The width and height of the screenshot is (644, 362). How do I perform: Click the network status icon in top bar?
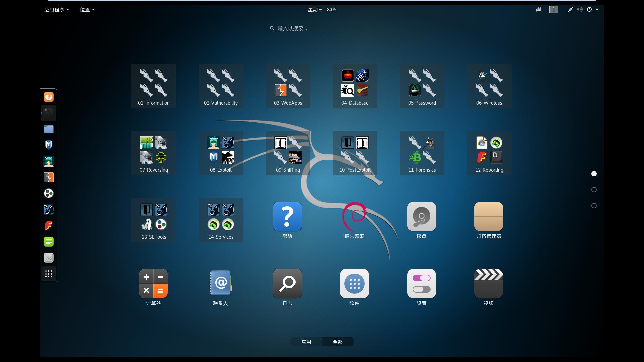570,10
